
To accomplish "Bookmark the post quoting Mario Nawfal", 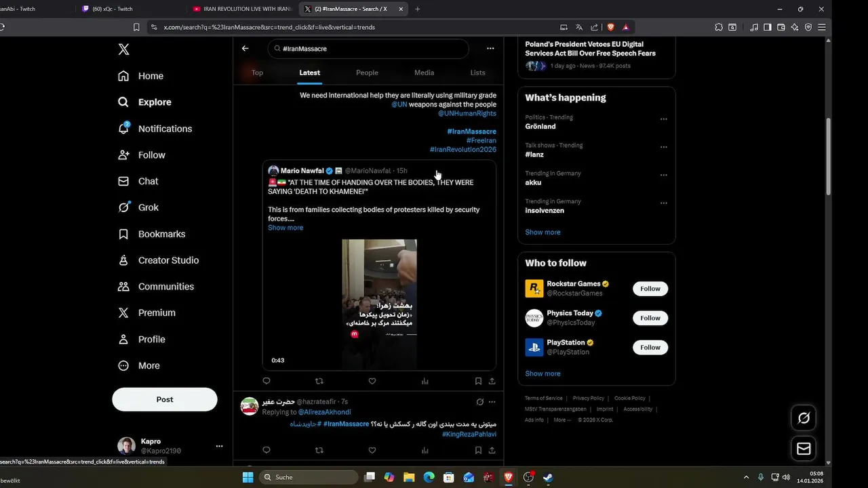I will [478, 382].
